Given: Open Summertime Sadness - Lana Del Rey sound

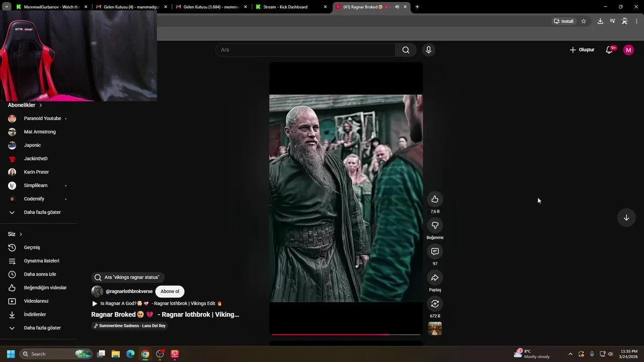Looking at the screenshot, I should tap(130, 326).
